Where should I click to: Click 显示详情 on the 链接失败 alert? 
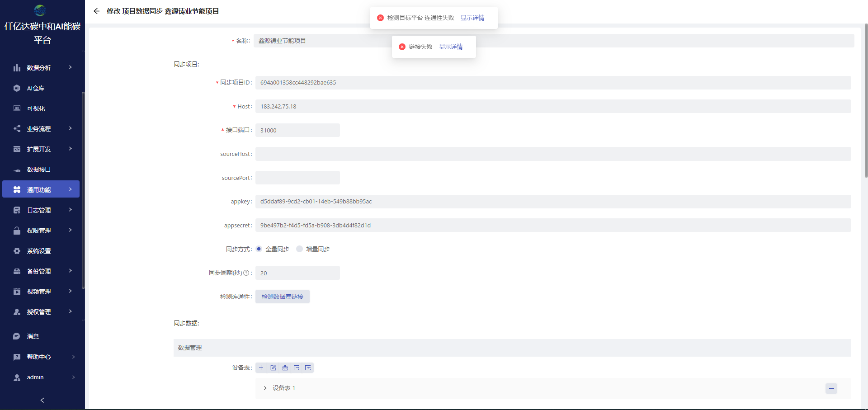451,46
